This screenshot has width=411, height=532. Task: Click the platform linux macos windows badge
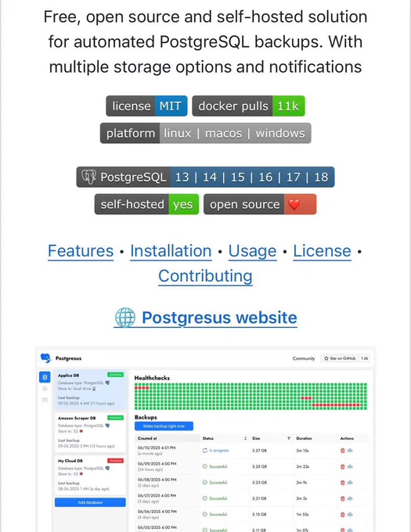pos(205,133)
